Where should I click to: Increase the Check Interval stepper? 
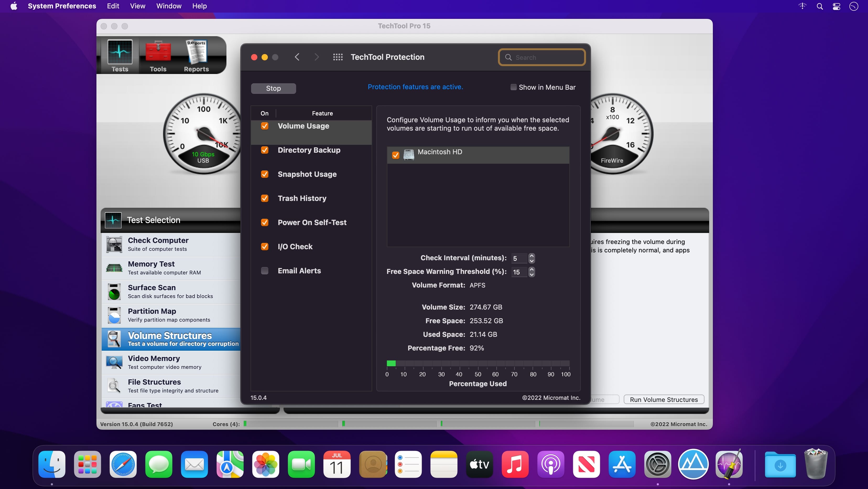(532, 256)
